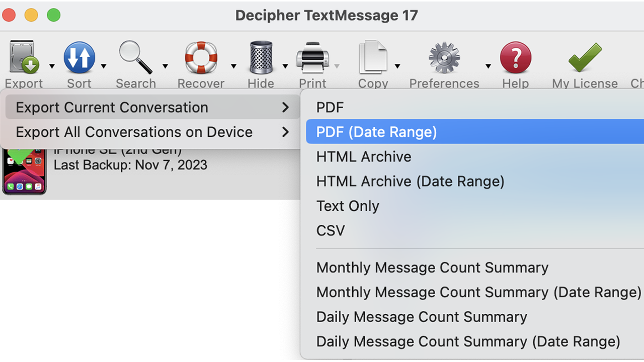This screenshot has height=362, width=644.
Task: Click the Sort arrows icon
Action: pyautogui.click(x=79, y=58)
